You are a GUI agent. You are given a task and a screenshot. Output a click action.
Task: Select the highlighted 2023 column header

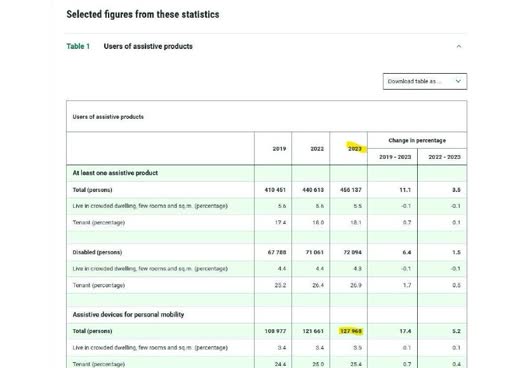pos(355,149)
